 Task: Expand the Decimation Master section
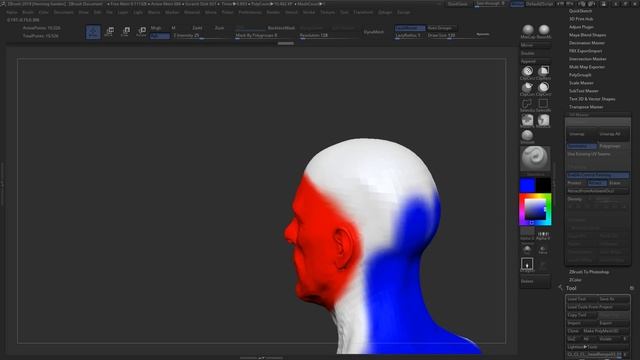587,43
